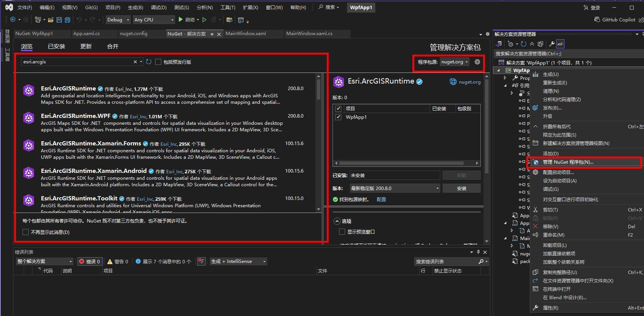The image size is (644, 316).
Task: Click the save all icon
Action: pos(68,19)
